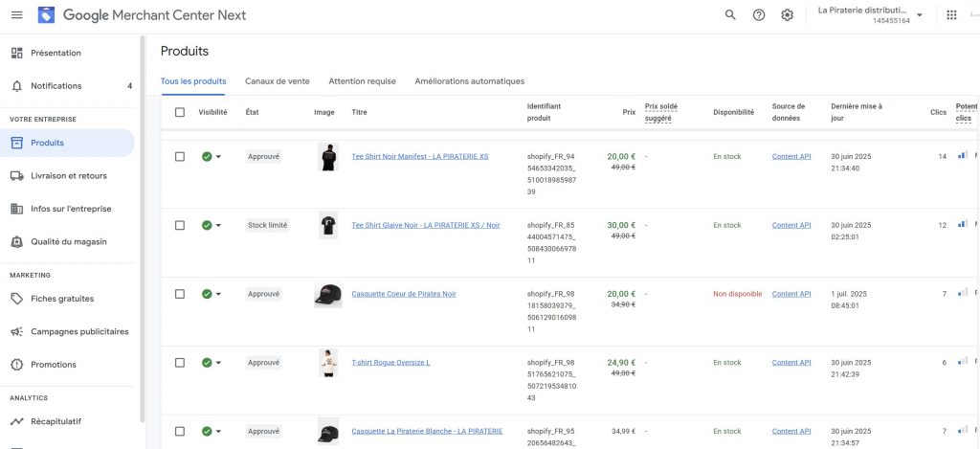
Task: Click the Qualité du magasin icon
Action: point(17,242)
